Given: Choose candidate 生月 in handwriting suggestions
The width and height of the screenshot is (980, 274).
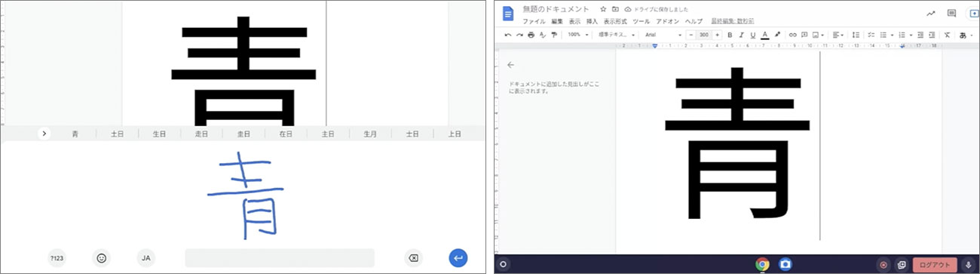Looking at the screenshot, I should (370, 134).
